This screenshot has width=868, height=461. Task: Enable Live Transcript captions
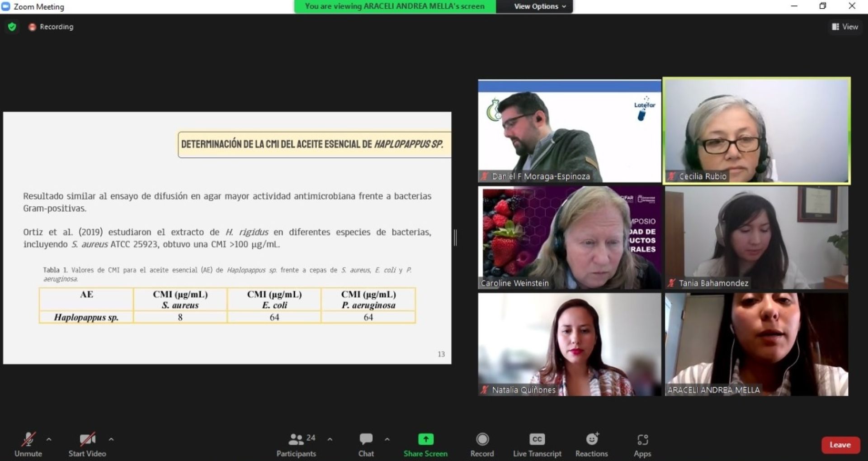pyautogui.click(x=537, y=445)
